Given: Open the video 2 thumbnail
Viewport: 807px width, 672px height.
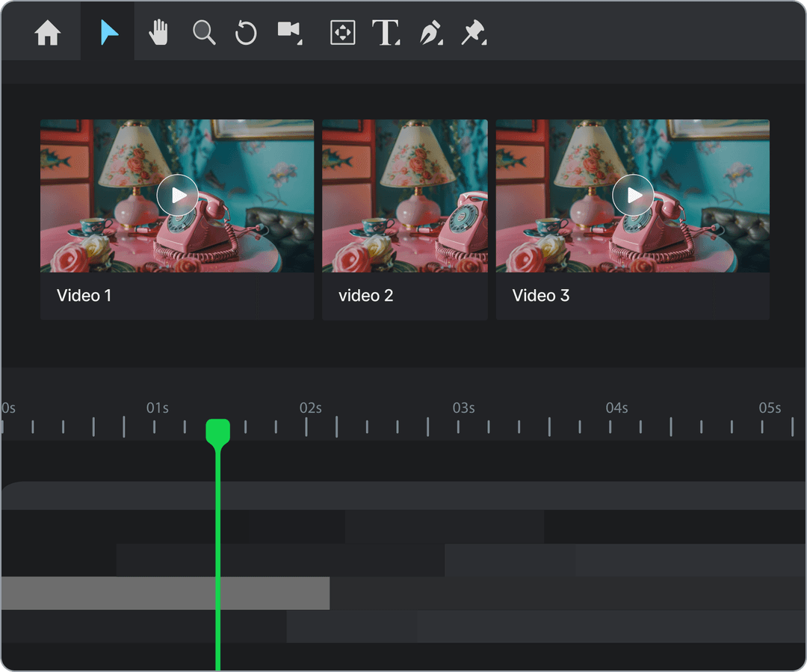Looking at the screenshot, I should point(405,196).
